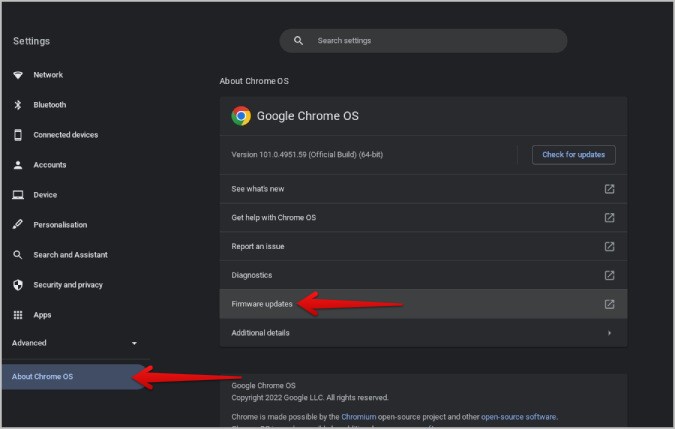Open Get help with Chrome OS
Screen dimensions: 675x429
coord(423,218)
